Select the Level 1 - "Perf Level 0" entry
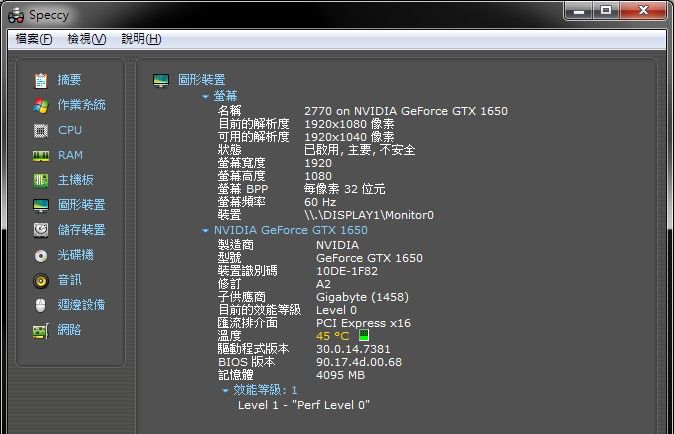 pyautogui.click(x=303, y=405)
